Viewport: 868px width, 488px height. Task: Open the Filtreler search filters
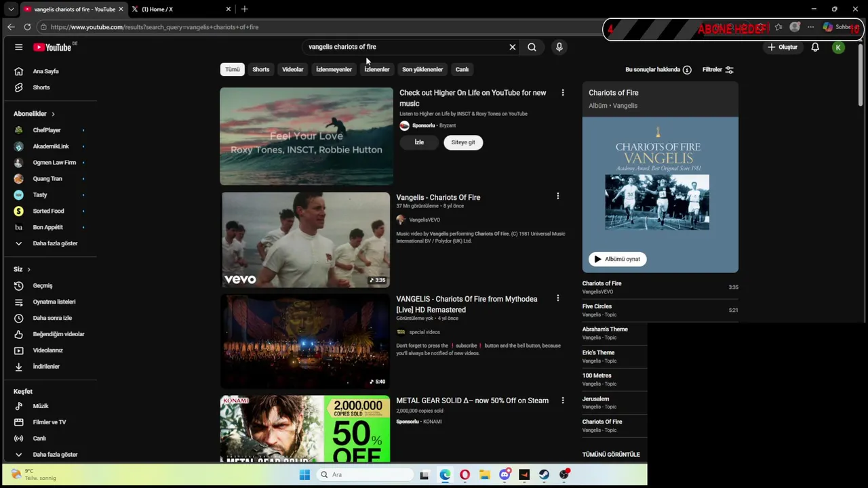pos(717,70)
